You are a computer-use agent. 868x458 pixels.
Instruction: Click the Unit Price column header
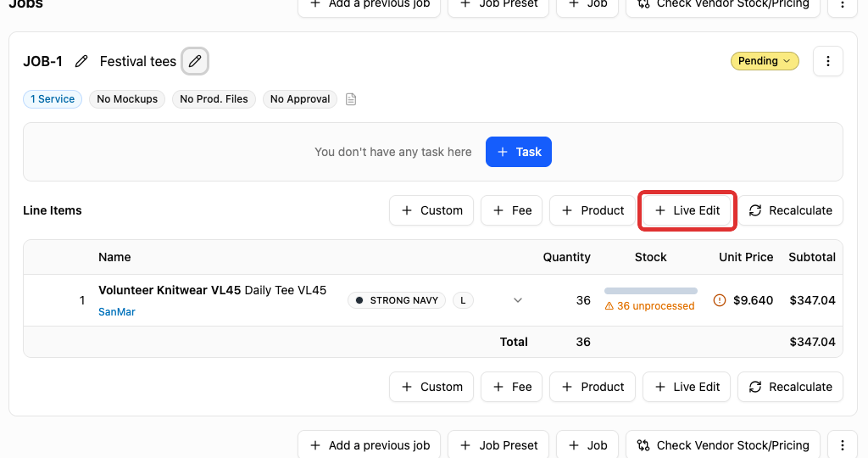coord(746,257)
